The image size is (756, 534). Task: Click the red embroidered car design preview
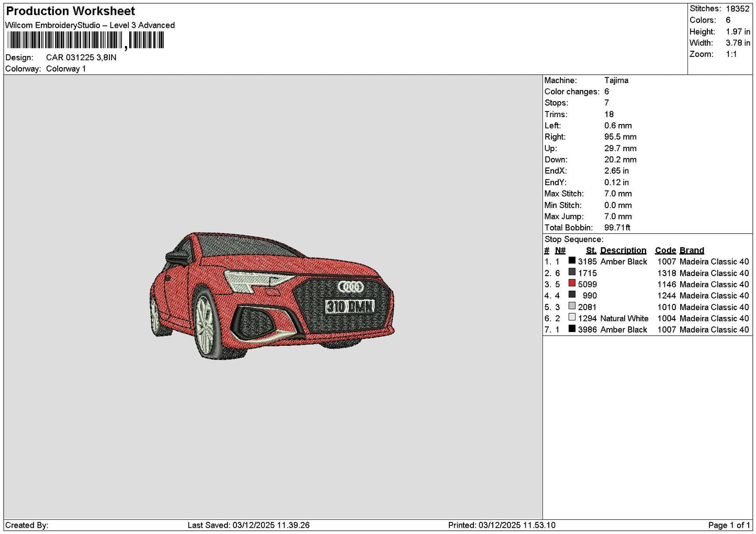(x=272, y=296)
